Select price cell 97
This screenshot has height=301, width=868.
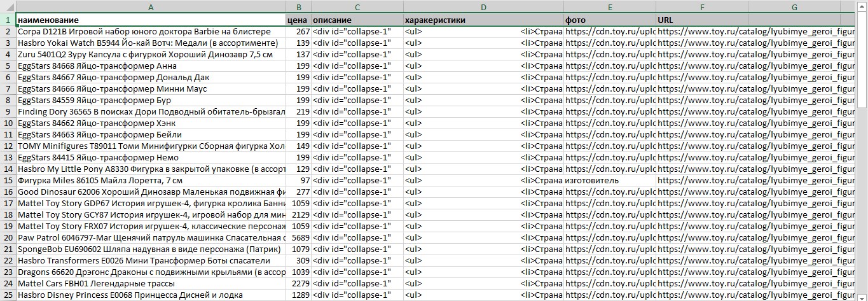(x=299, y=180)
